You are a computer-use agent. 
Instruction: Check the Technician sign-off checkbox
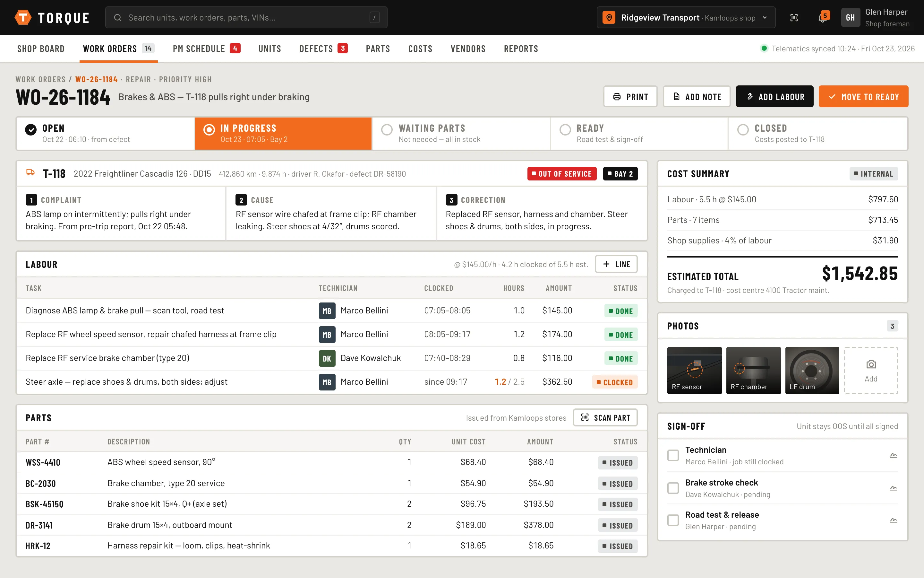point(673,455)
